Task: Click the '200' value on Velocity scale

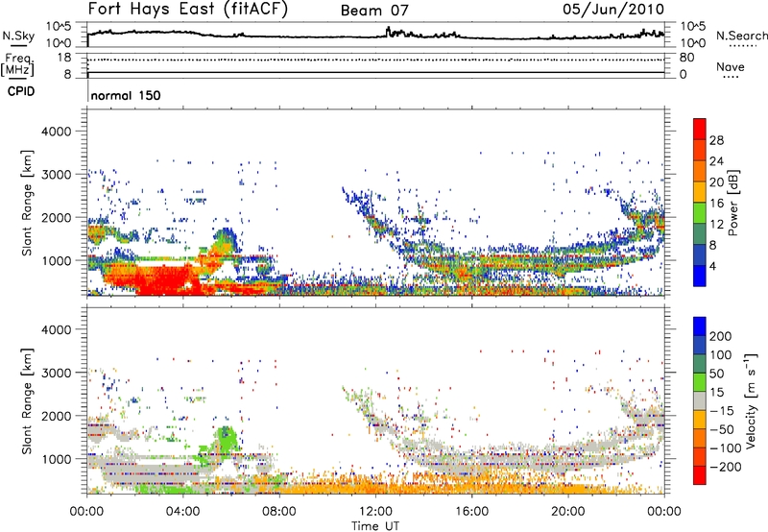Action: 721,336
